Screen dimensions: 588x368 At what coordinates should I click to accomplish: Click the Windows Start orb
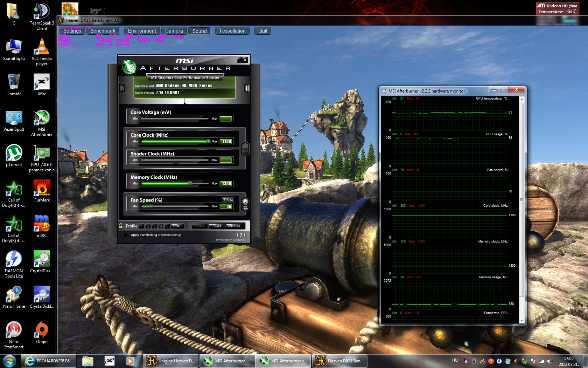9,361
